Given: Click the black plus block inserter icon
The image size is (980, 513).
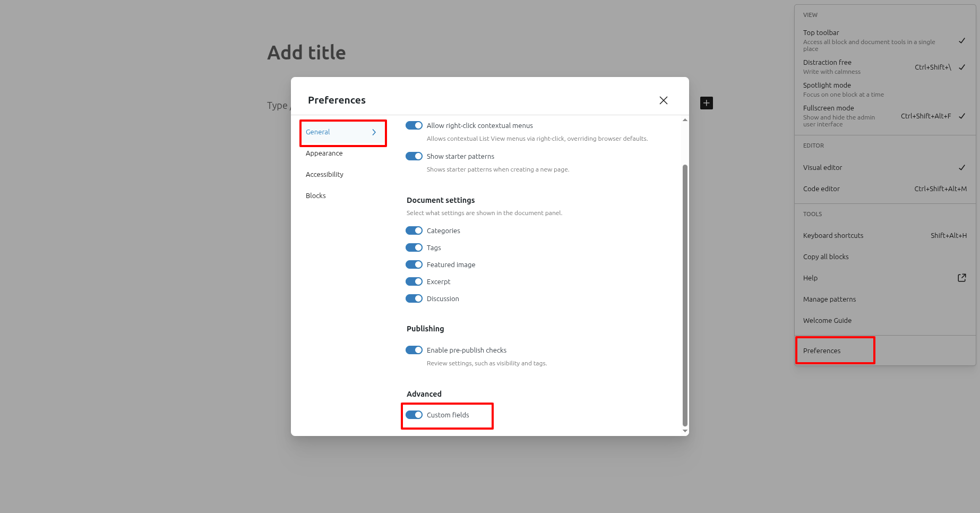Looking at the screenshot, I should pos(706,103).
